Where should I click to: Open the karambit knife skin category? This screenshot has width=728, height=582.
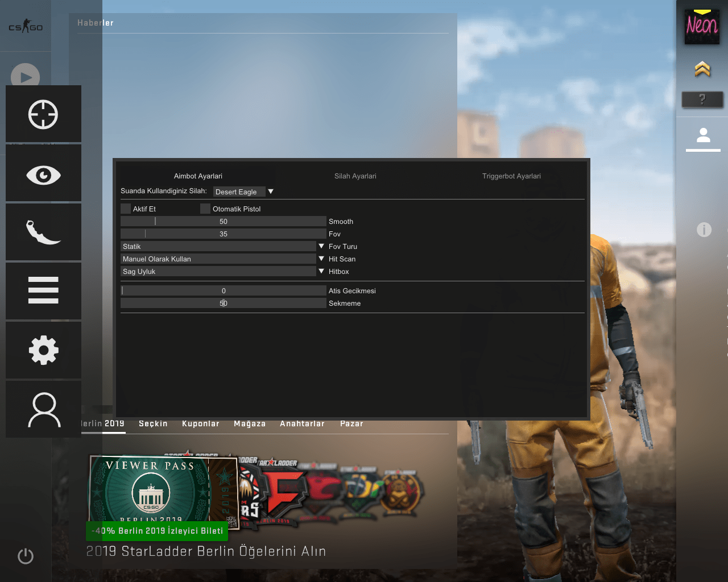click(x=43, y=232)
